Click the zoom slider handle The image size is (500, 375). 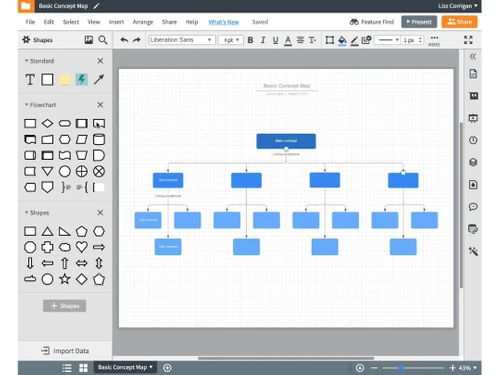click(x=401, y=368)
